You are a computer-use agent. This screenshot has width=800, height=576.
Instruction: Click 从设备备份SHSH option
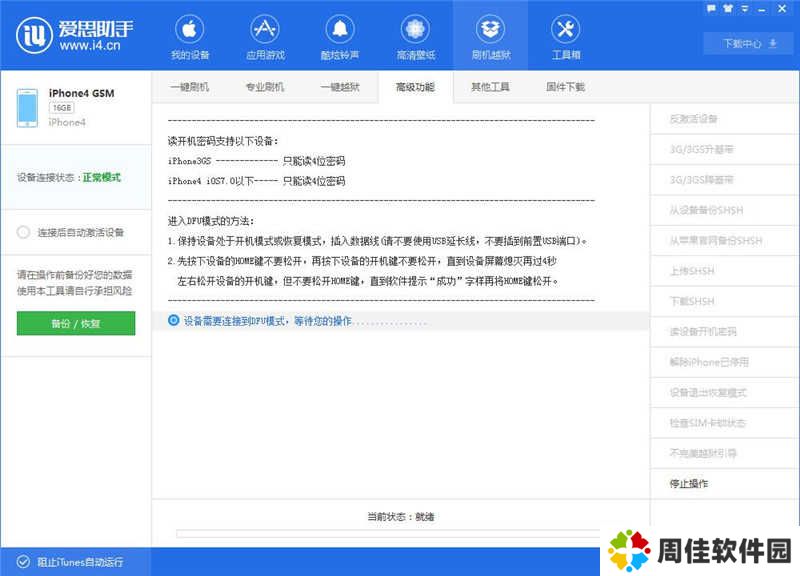click(724, 210)
